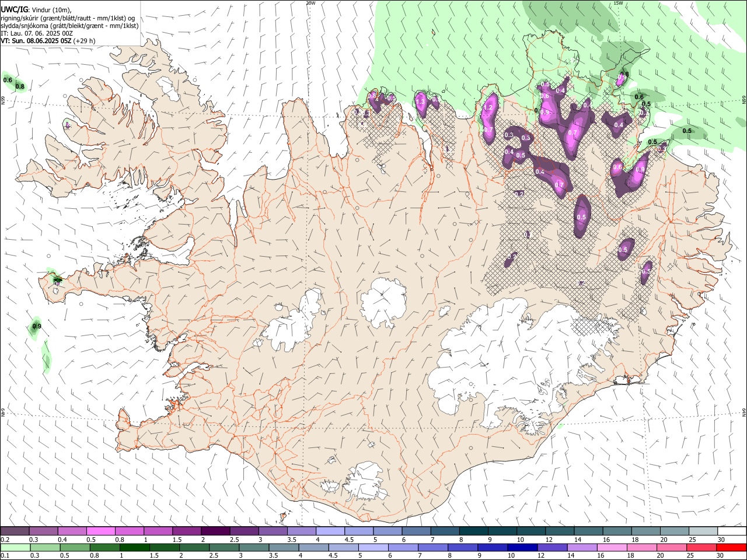The width and height of the screenshot is (747, 560).
Task: Select deep blue swatch labeled 10, lower legend
Action: [522, 547]
